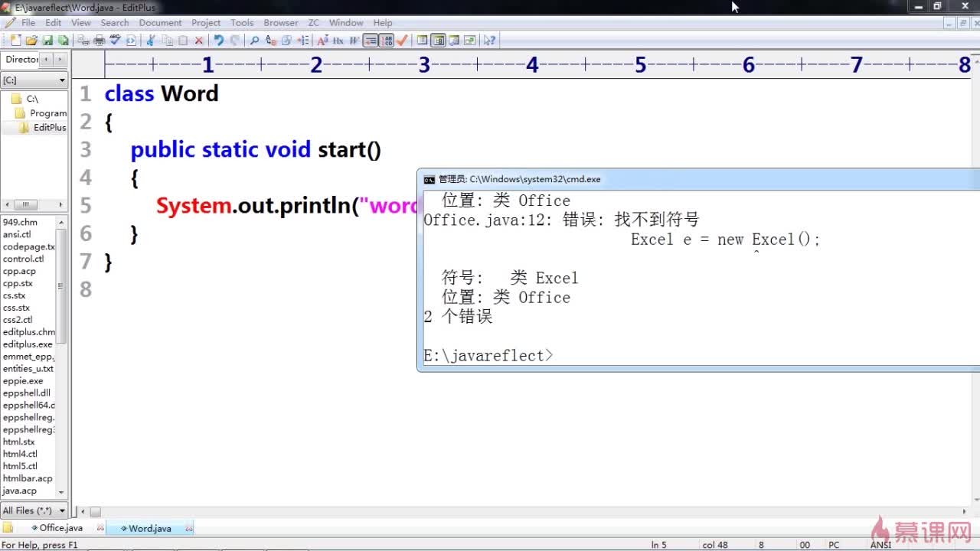The image size is (980, 551).
Task: Switch to the Office.java tab
Action: tap(60, 527)
